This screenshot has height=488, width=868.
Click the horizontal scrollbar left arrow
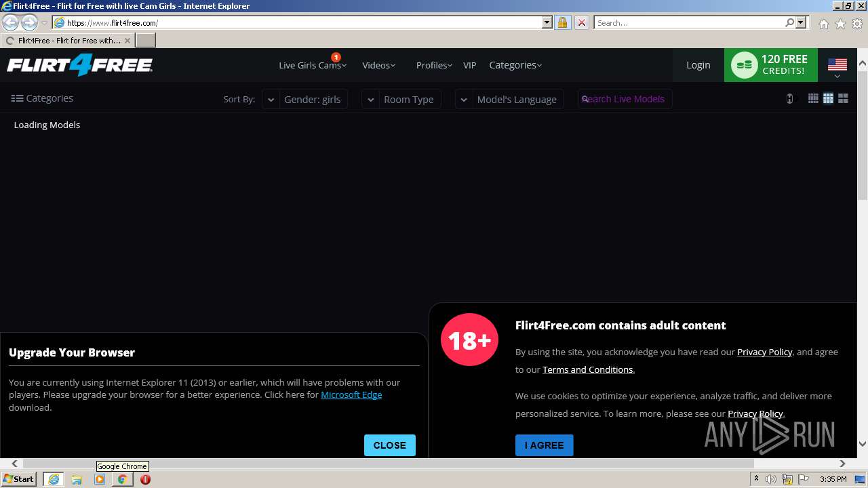15,464
